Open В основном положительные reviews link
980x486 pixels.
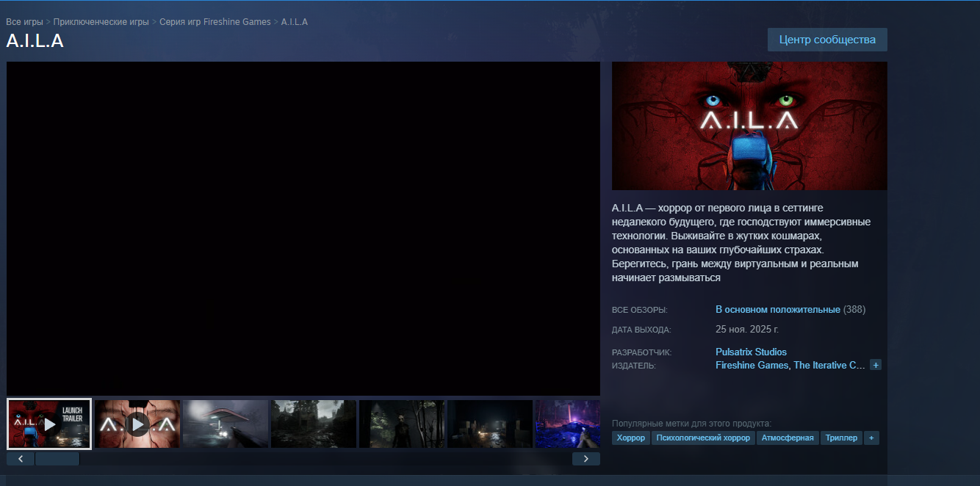777,310
